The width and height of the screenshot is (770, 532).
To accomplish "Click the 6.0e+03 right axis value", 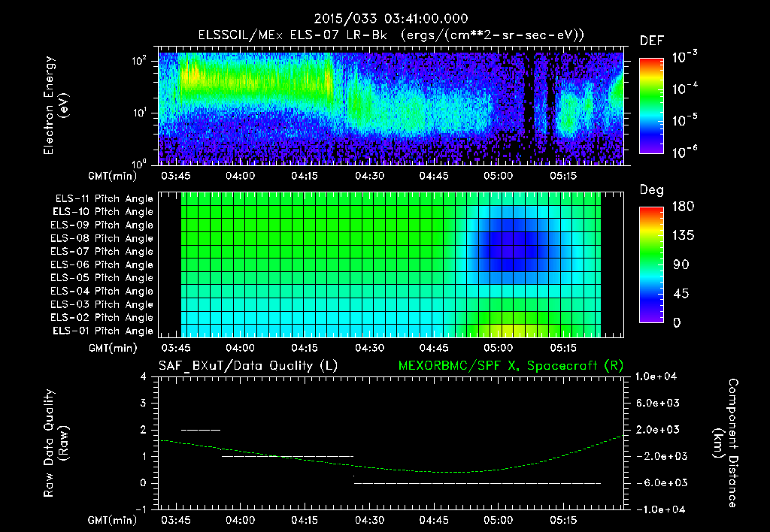I will tap(657, 404).
